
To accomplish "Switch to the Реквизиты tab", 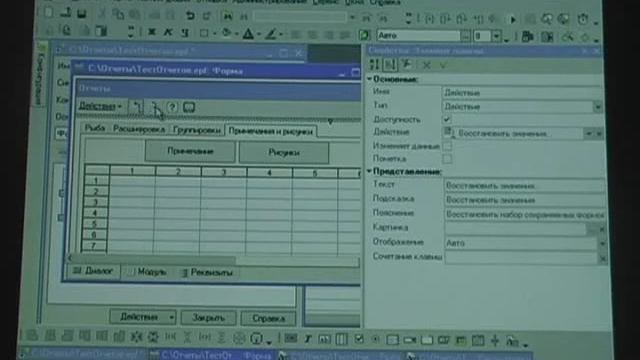I will (x=207, y=272).
